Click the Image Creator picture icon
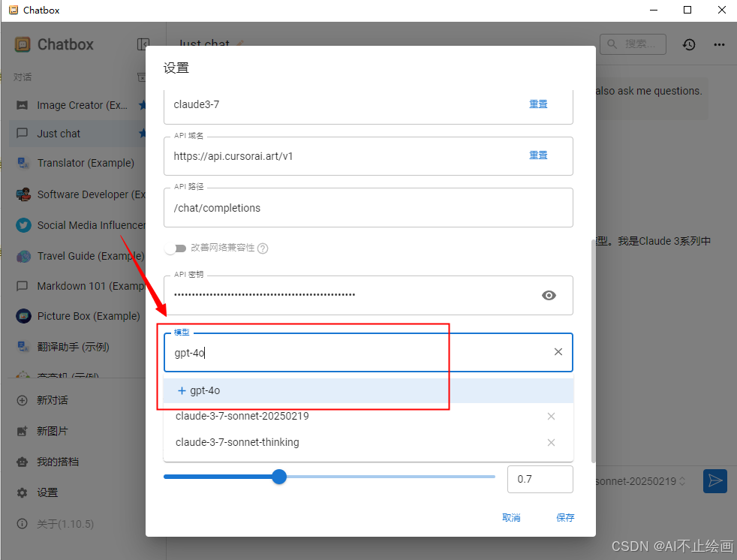737x560 pixels. coord(22,105)
